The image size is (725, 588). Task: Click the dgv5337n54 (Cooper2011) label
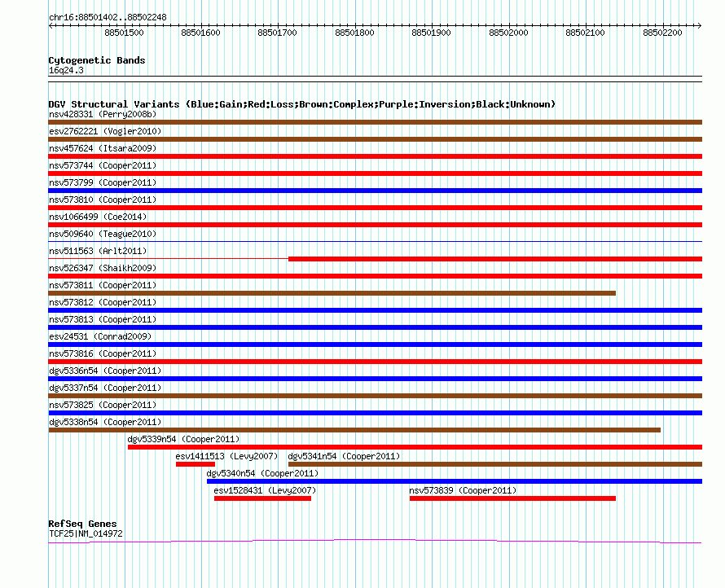coord(105,388)
